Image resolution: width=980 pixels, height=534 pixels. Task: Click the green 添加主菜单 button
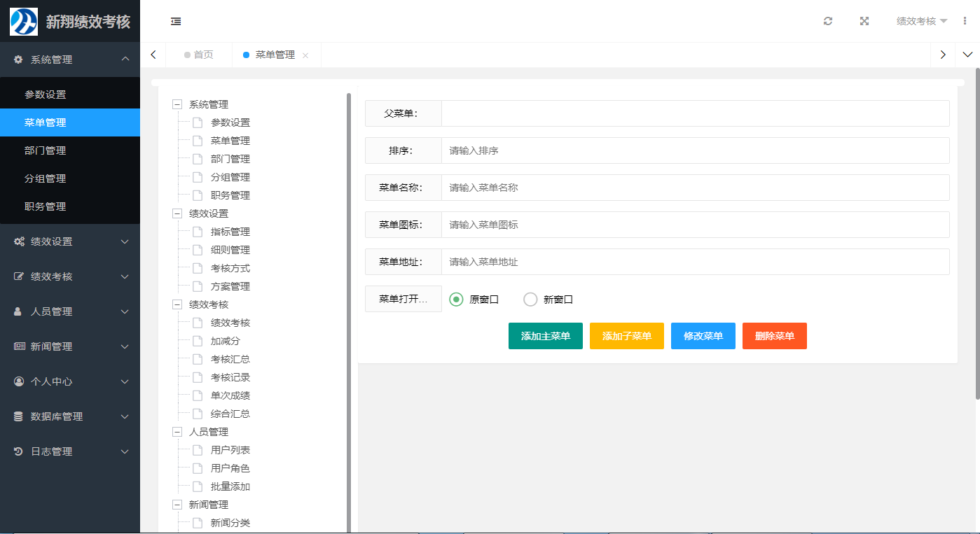(x=545, y=336)
